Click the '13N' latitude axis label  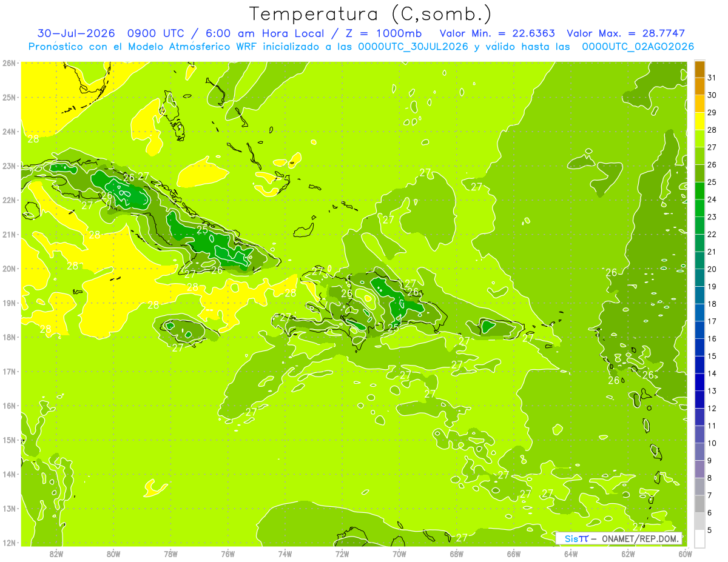coord(9,508)
